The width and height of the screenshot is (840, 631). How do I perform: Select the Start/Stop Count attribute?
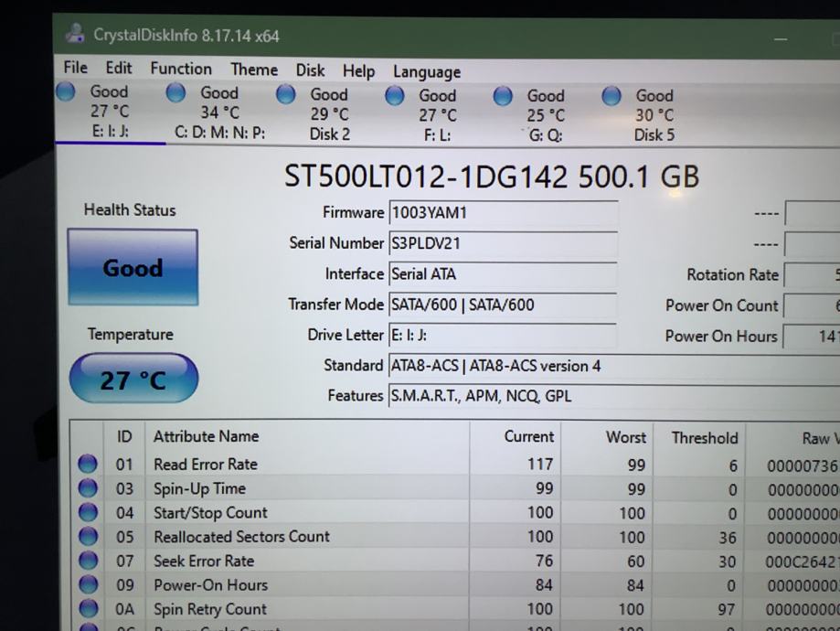click(x=210, y=513)
